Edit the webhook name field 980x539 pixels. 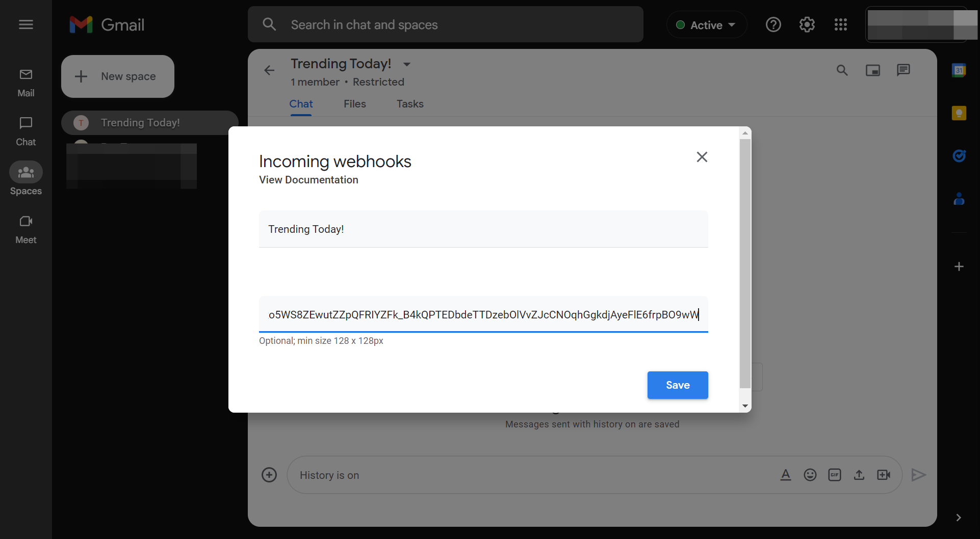(x=483, y=229)
